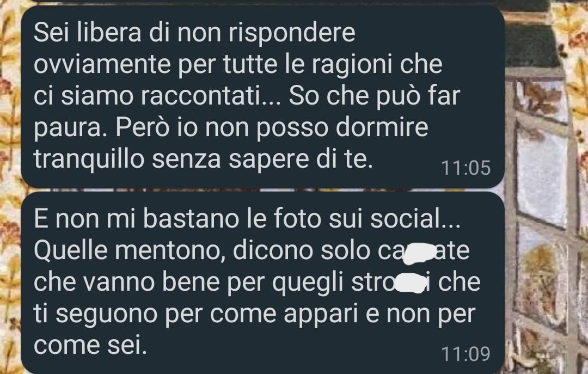588x374 pixels.
Task: Click the word "dormire" in first message
Action: click(x=382, y=127)
